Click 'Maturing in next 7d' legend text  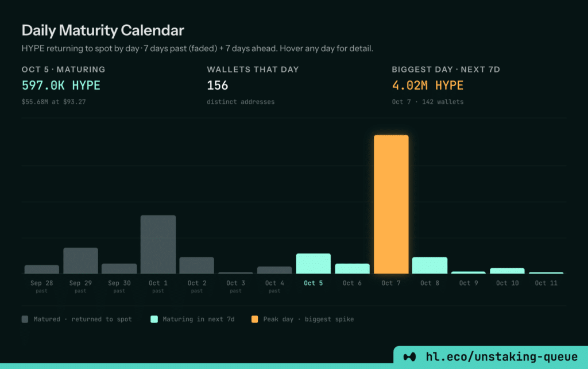[x=199, y=319]
